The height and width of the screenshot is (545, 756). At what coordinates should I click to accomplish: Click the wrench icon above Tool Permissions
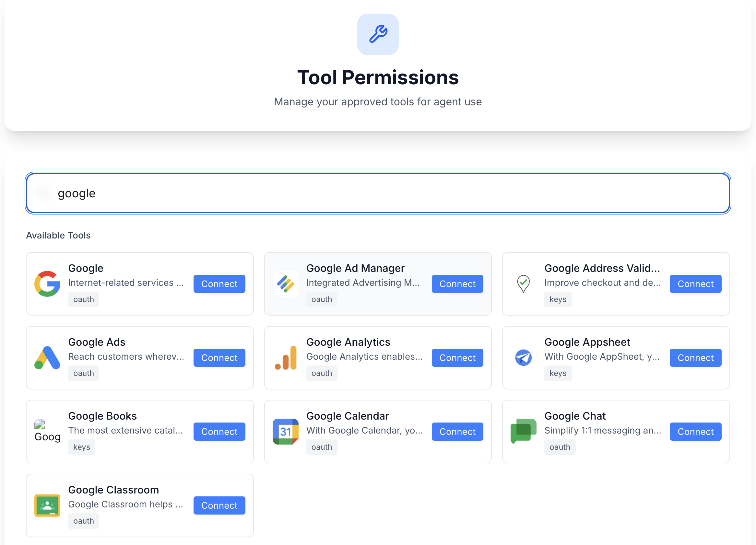[x=378, y=34]
